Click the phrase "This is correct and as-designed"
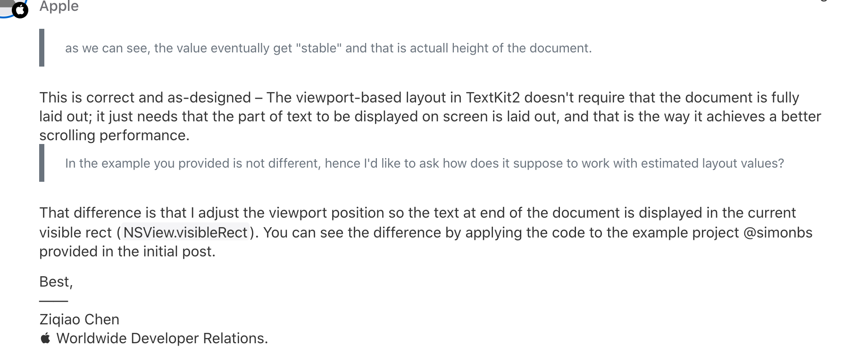This screenshot has width=868, height=356. 145,97
